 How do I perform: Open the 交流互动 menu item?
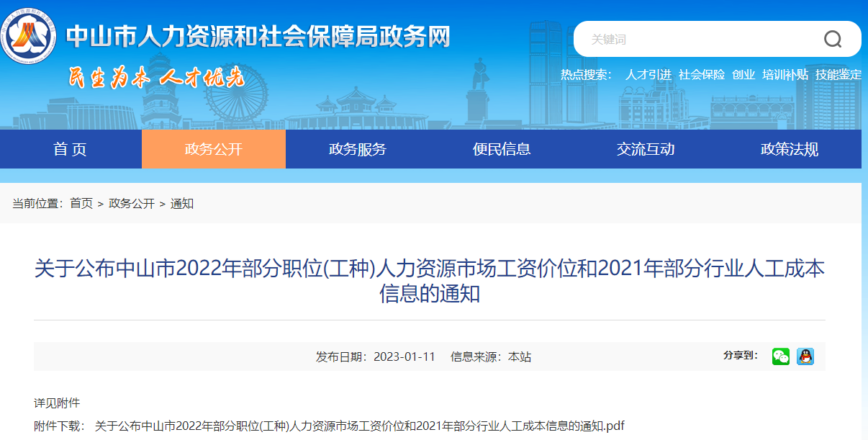pyautogui.click(x=645, y=149)
